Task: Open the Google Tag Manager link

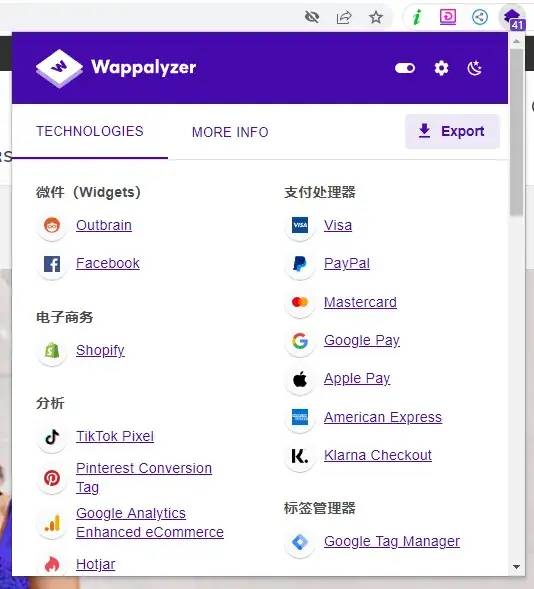Action: [x=392, y=541]
